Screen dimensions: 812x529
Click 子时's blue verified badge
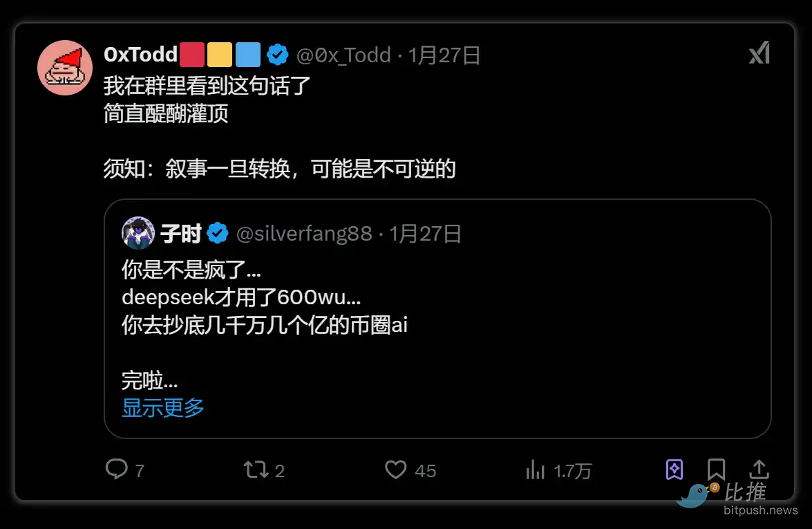218,233
